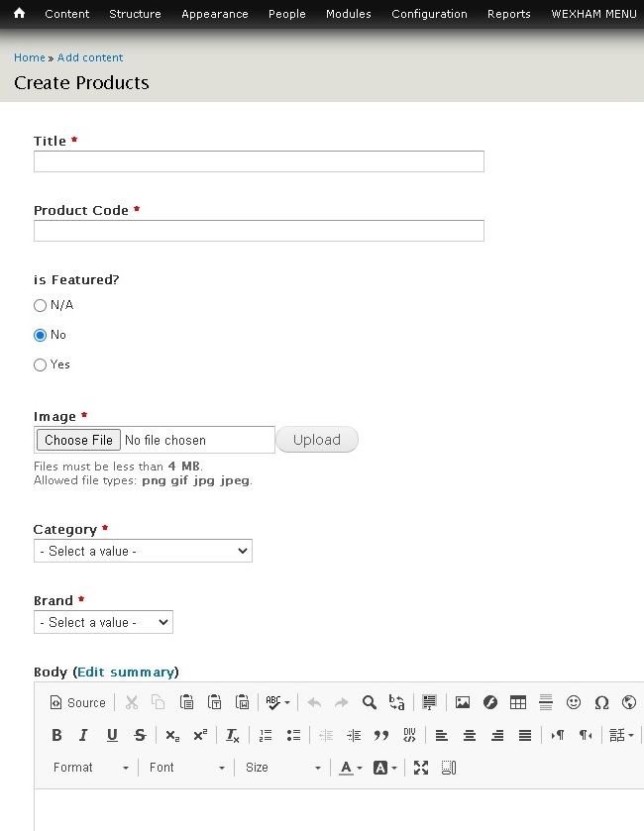The height and width of the screenshot is (831, 644).
Task: Open the Modules menu in the admin bar
Action: tap(348, 14)
